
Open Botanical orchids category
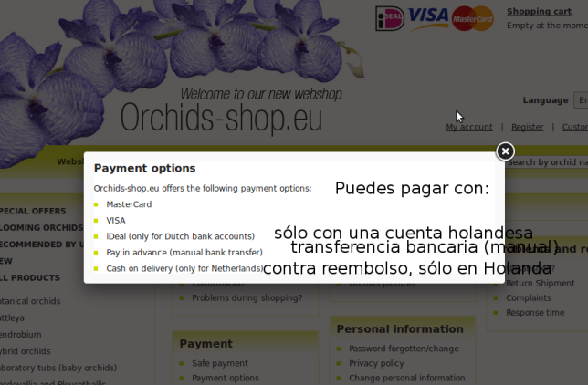coord(30,301)
